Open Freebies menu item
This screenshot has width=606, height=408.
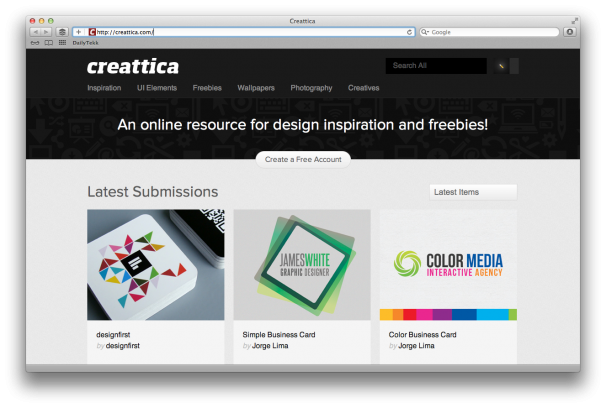[207, 88]
